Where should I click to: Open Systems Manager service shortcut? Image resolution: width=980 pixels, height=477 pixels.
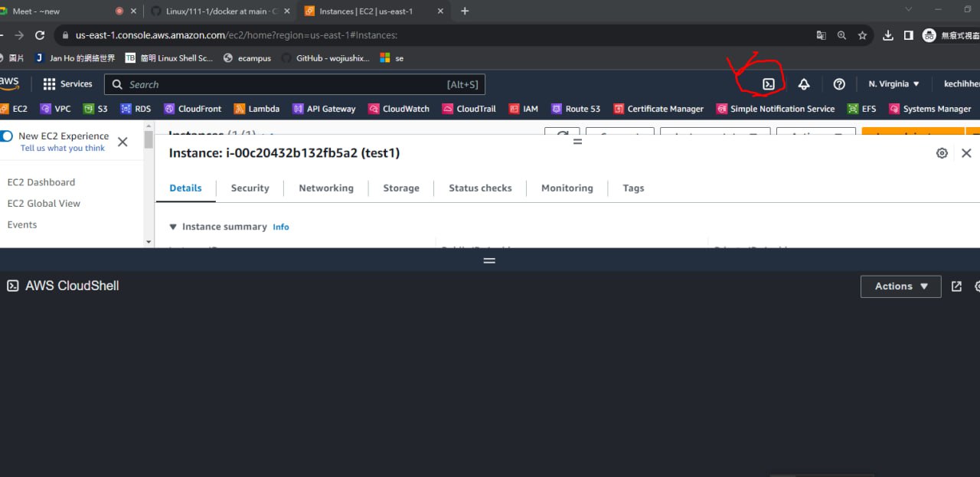coord(930,109)
